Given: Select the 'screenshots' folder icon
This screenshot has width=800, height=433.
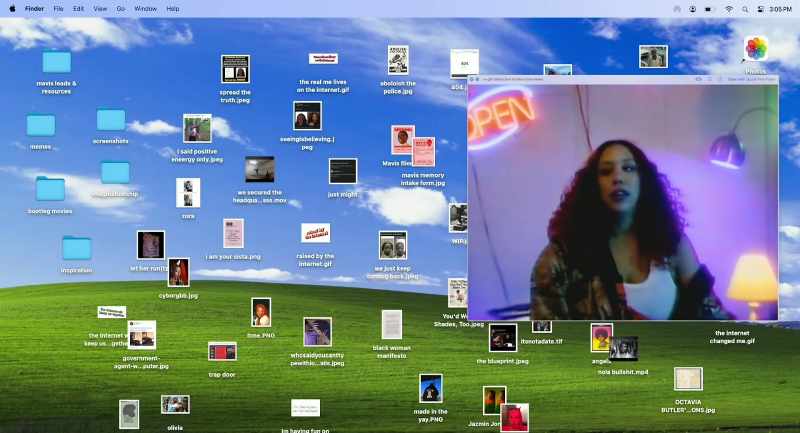Looking at the screenshot, I should click(x=111, y=120).
